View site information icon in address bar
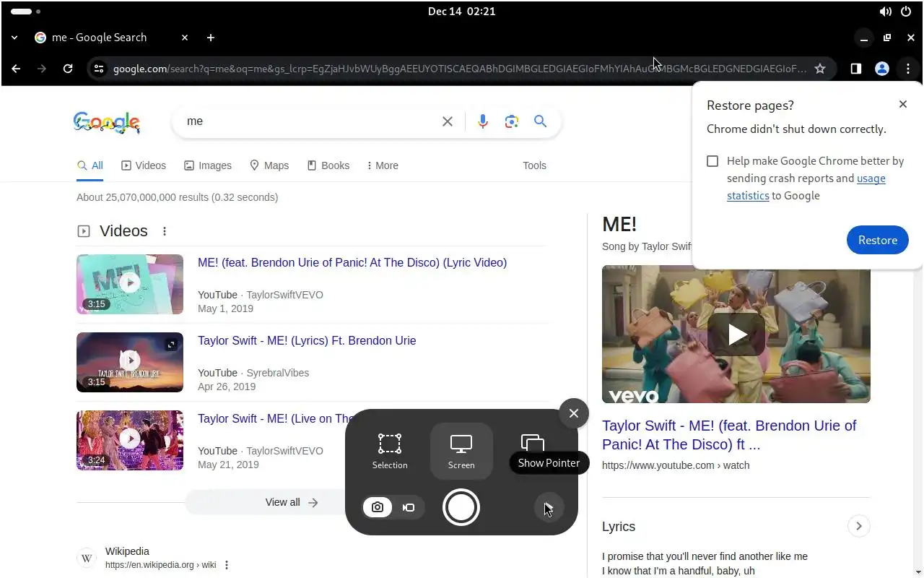 pyautogui.click(x=99, y=69)
